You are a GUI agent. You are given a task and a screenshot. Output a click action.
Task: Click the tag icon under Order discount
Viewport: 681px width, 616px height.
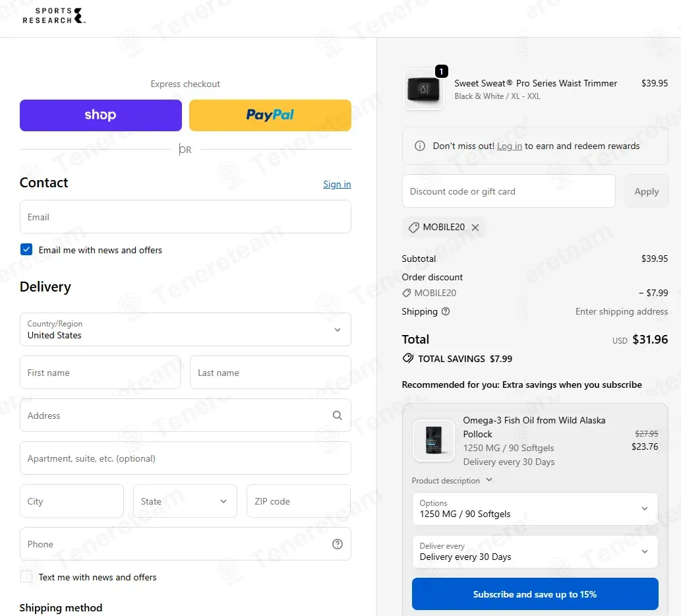click(x=407, y=293)
